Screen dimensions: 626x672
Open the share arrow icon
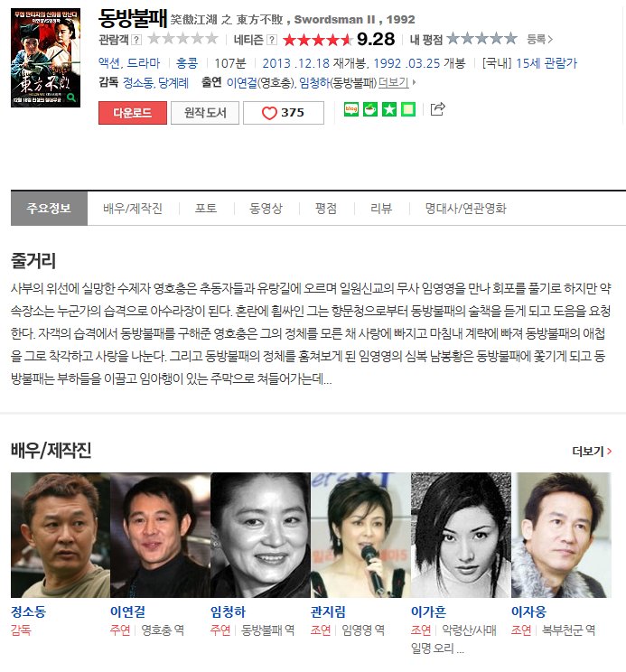(x=437, y=109)
